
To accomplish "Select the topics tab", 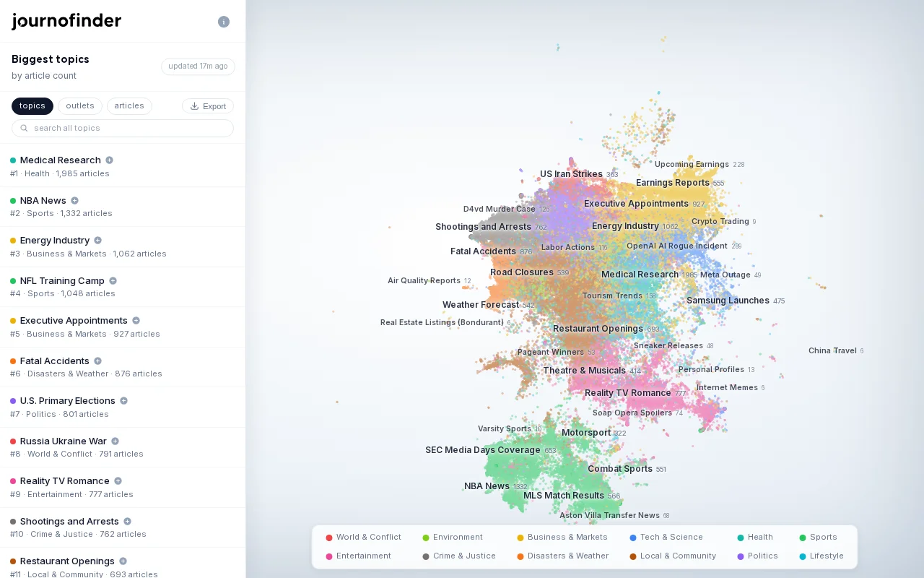I will (x=32, y=106).
